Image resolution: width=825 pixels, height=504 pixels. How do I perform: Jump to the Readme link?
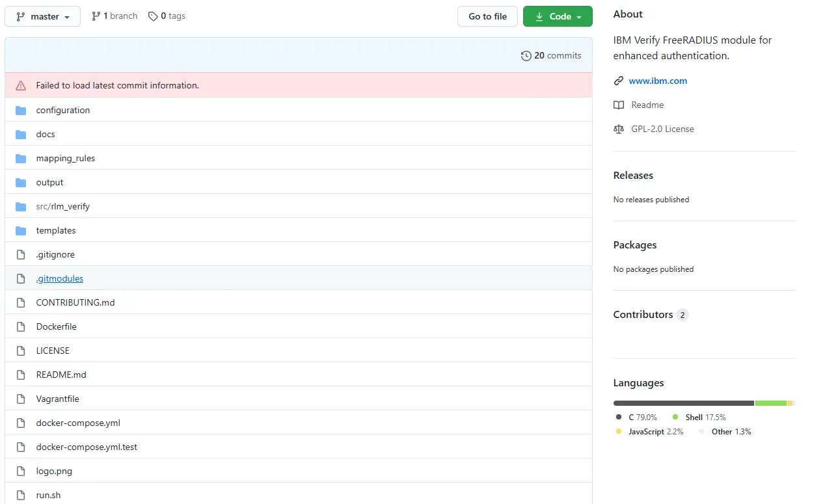647,105
